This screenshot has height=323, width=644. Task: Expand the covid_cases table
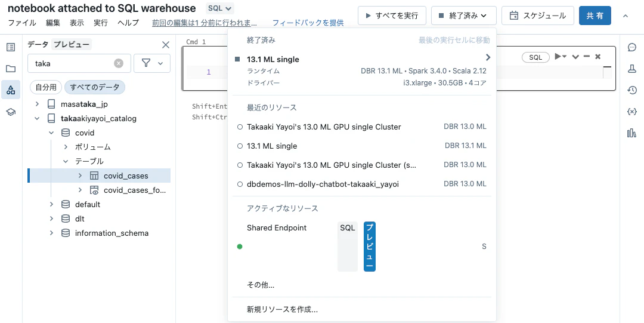pyautogui.click(x=80, y=176)
